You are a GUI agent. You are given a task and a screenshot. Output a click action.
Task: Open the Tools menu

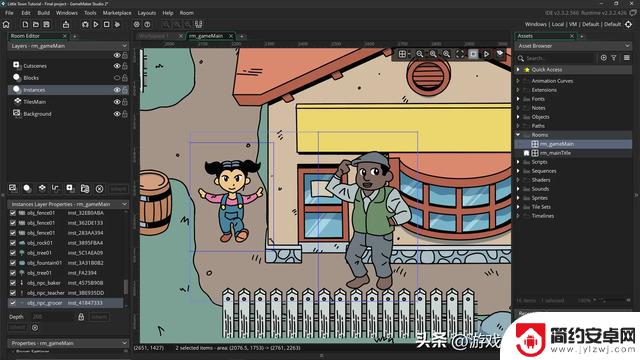90,13
